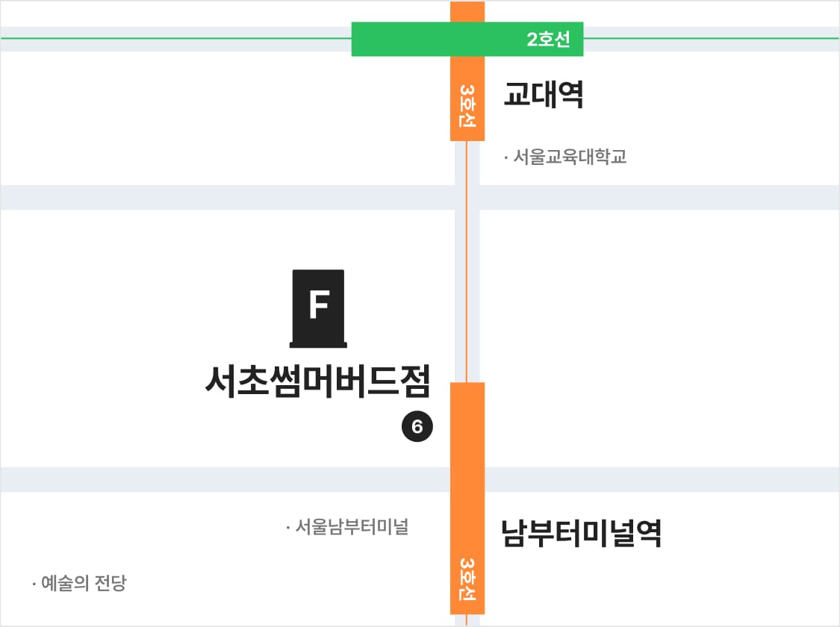Click the orange station block beside exit 6
The width and height of the screenshot is (840, 627).
[467, 425]
